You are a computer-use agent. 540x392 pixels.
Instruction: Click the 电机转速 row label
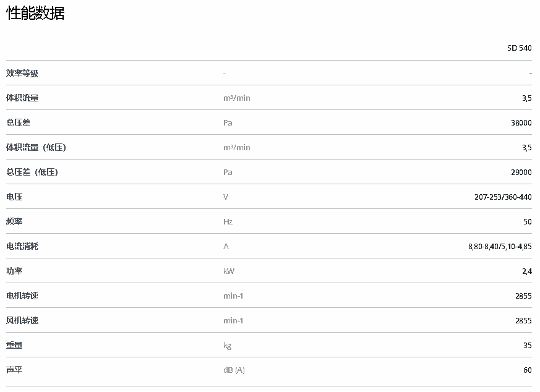(22, 296)
